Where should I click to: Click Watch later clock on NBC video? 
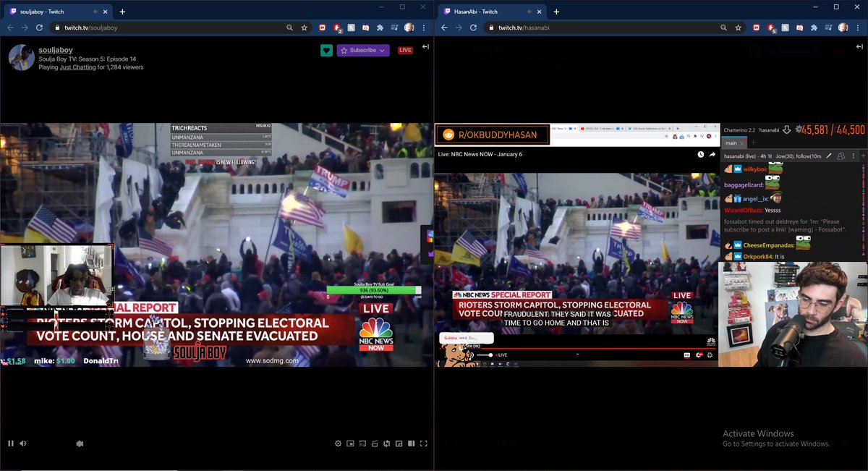pyautogui.click(x=700, y=154)
